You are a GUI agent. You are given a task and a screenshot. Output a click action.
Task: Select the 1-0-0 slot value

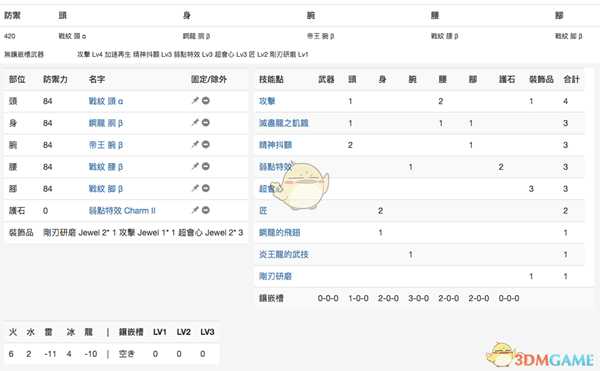coord(358,298)
